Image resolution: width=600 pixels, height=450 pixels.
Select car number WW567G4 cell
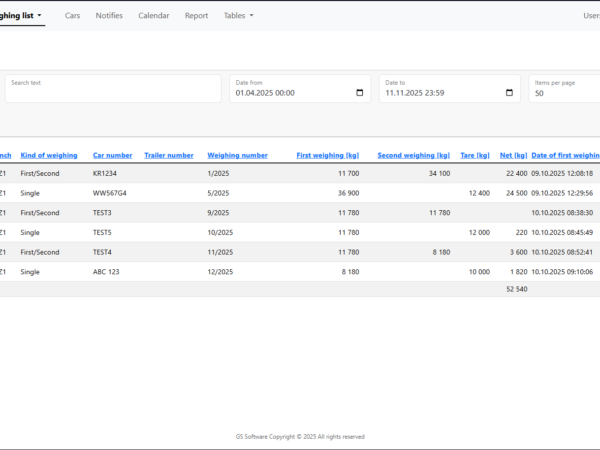(109, 193)
